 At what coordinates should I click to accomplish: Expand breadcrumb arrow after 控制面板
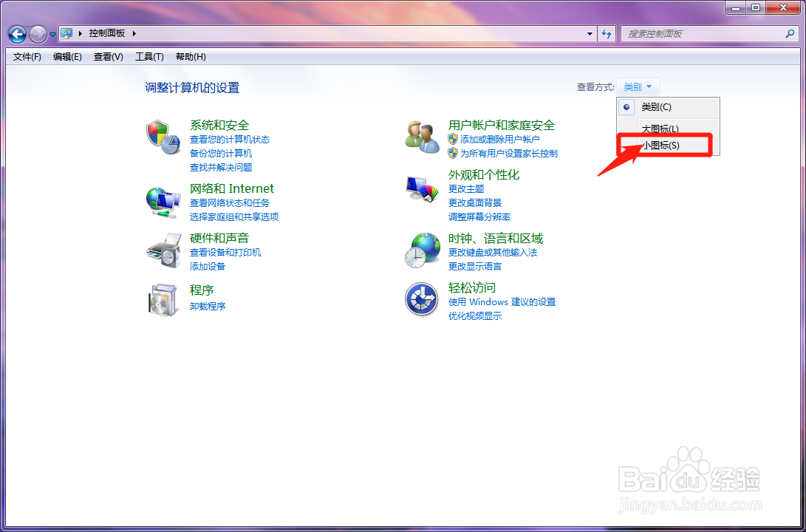coord(134,33)
